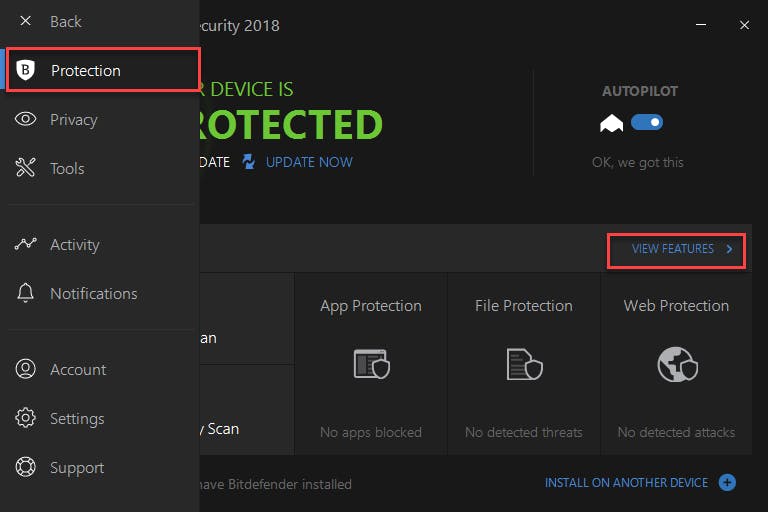Screen dimensions: 768x512
Task: Click the refresh arrows icon beside Update Now
Action: coord(249,161)
